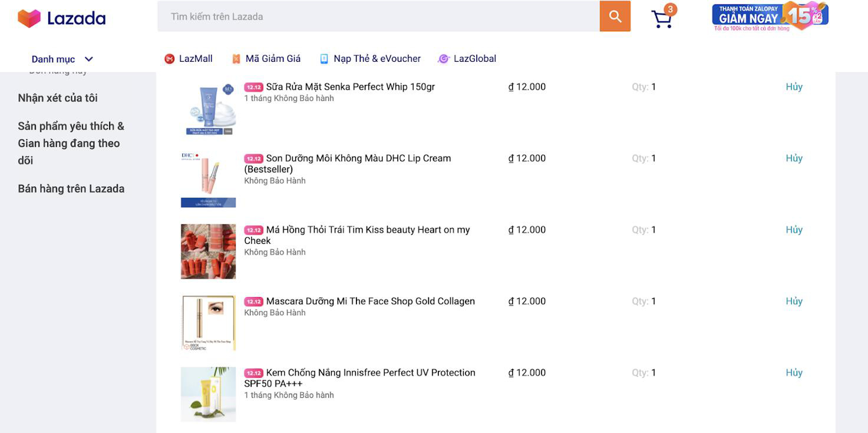The image size is (868, 433).
Task: Click Qty: 1 on the Innisfree row
Action: (x=644, y=372)
